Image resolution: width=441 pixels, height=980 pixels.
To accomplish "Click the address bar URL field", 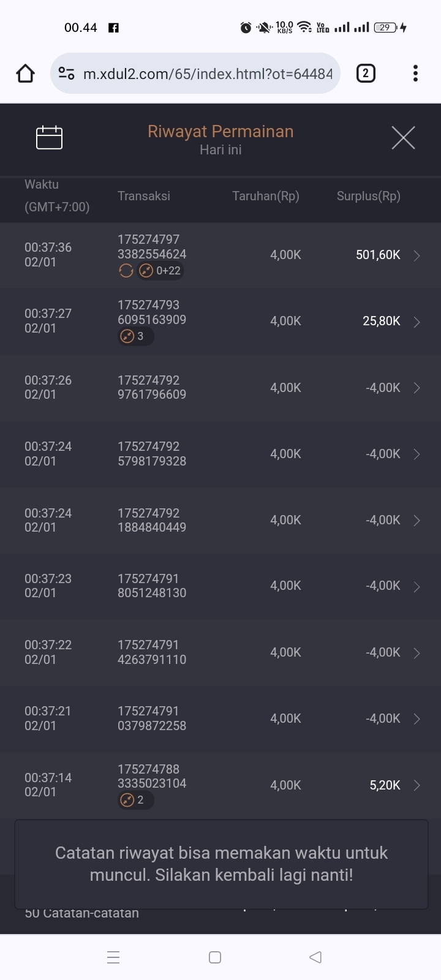I will tap(207, 73).
